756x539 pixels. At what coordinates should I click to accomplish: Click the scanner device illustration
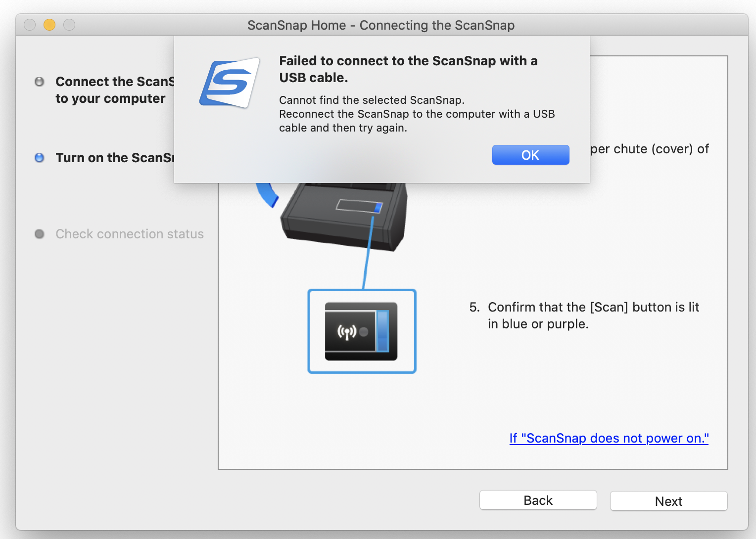(x=344, y=217)
